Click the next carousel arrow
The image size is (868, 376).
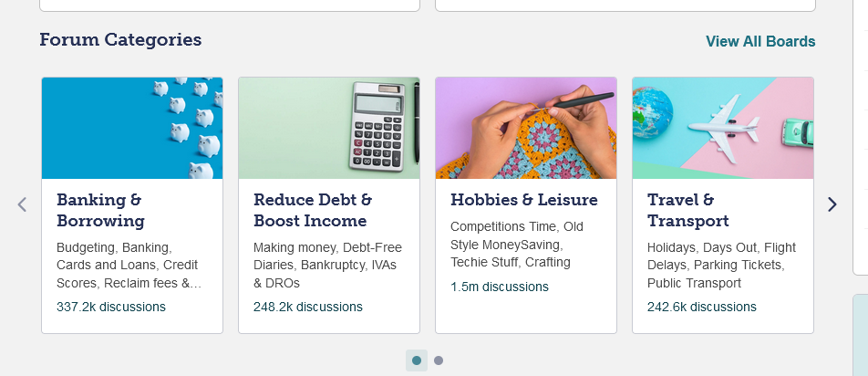[x=832, y=205]
